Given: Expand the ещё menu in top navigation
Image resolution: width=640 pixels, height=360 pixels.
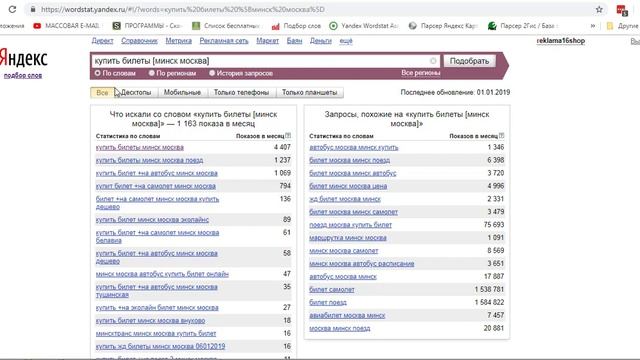Looking at the screenshot, I should coord(346,41).
